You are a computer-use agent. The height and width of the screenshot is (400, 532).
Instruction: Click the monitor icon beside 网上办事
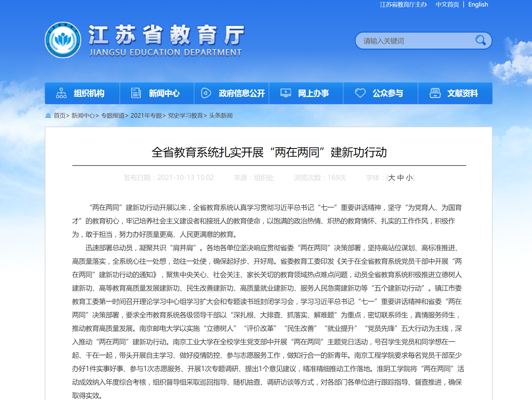pyautogui.click(x=286, y=93)
